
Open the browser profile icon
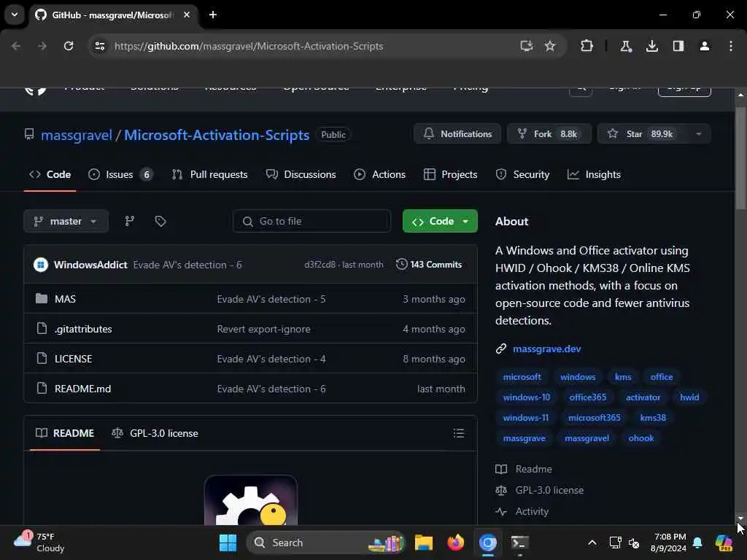coord(705,46)
